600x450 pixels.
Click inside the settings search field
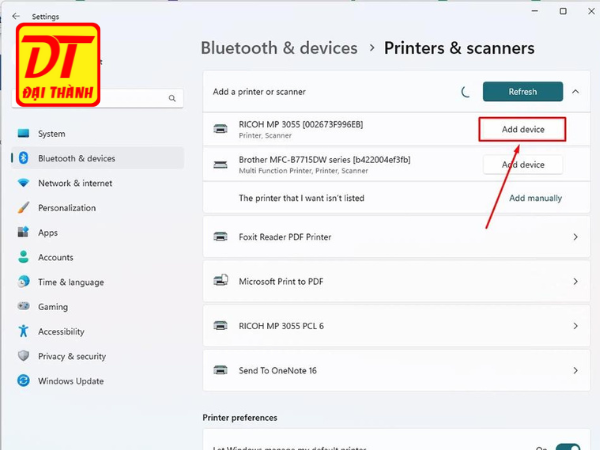98,98
